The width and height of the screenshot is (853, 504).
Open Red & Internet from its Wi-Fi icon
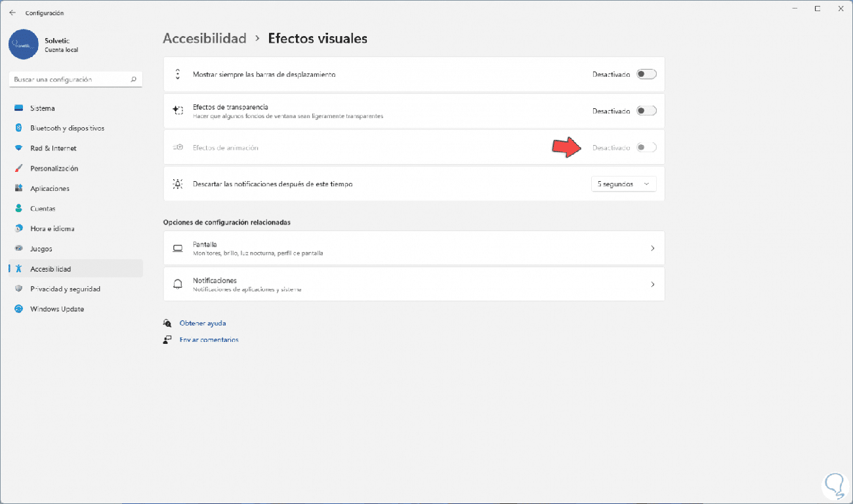click(18, 148)
